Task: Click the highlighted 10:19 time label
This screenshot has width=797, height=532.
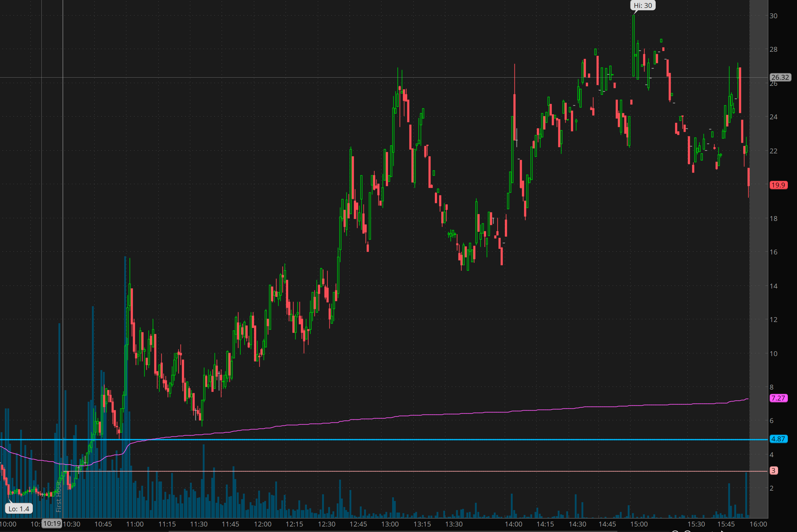Action: click(52, 523)
